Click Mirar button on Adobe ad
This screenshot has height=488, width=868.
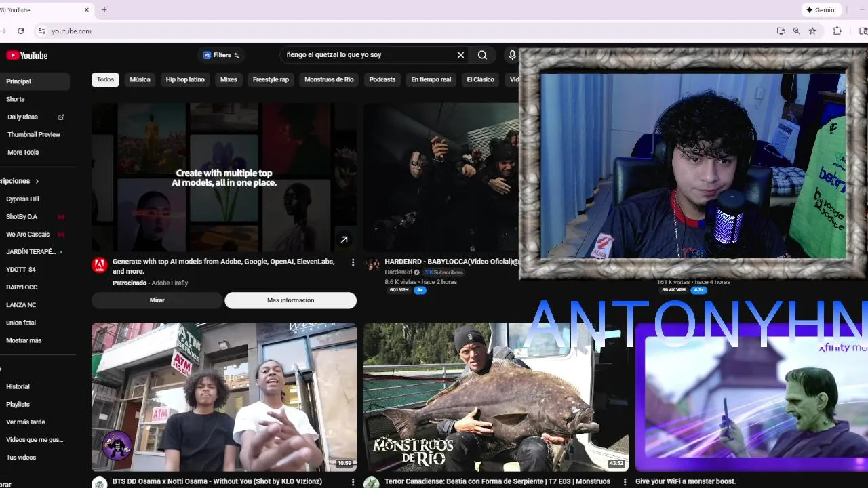(x=157, y=300)
